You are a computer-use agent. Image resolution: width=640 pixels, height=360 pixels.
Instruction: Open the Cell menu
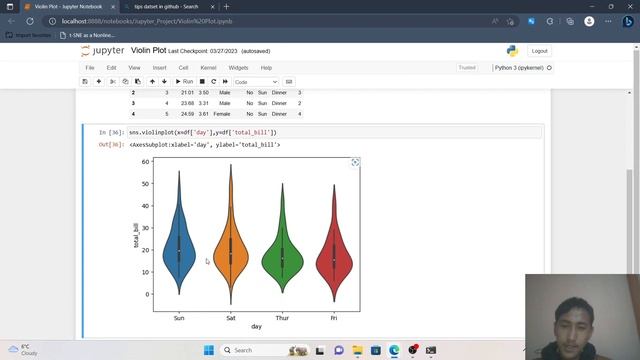(x=183, y=68)
